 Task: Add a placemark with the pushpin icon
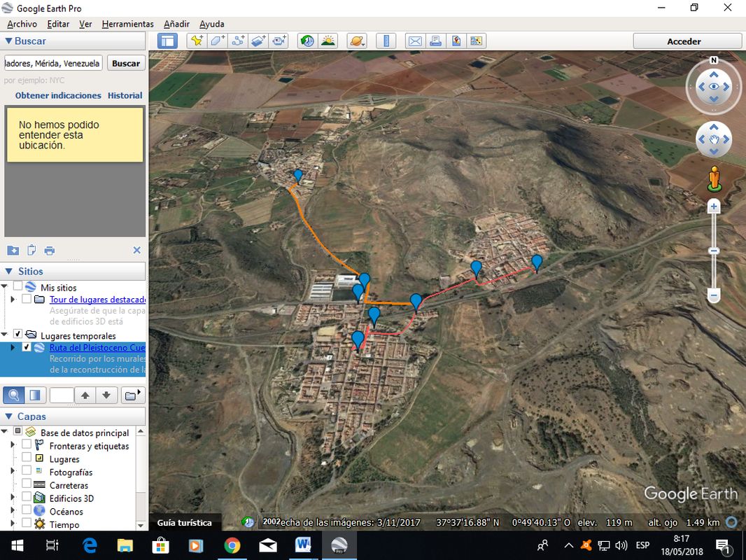click(x=197, y=41)
